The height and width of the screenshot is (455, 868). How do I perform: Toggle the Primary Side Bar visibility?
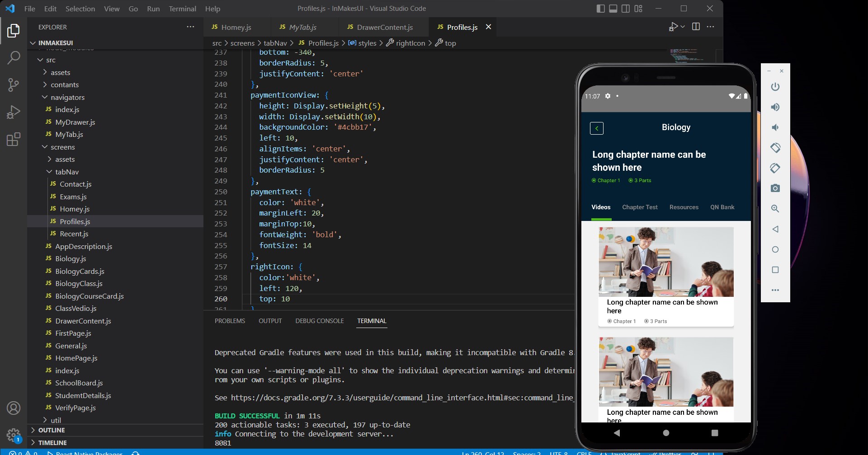600,8
